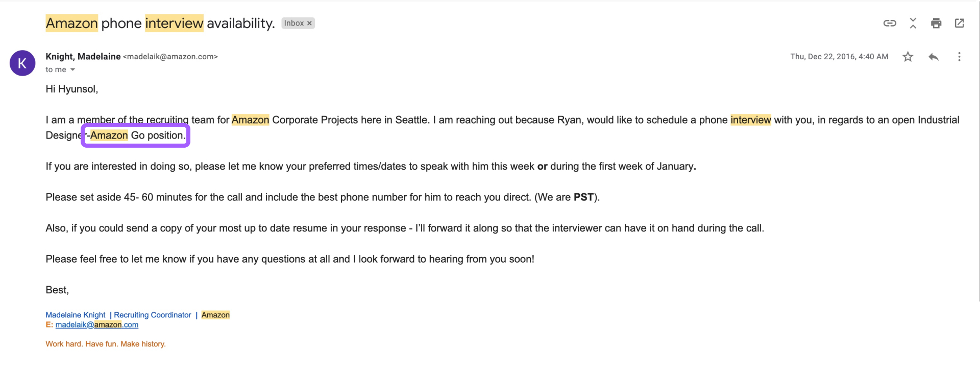Click the sender name Knight, Madelaine
The image size is (980, 371).
point(83,56)
